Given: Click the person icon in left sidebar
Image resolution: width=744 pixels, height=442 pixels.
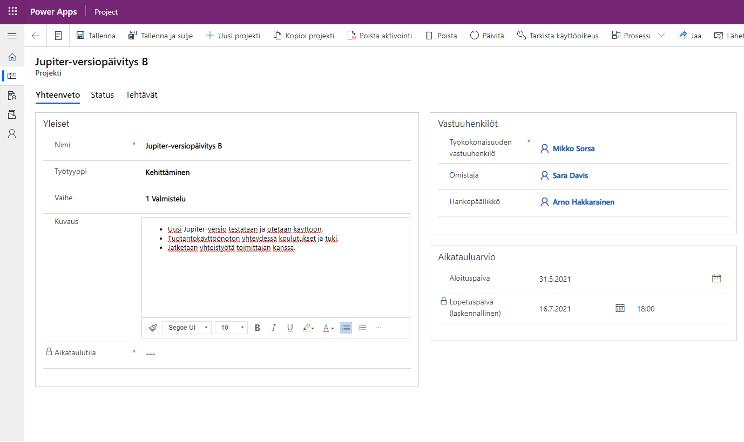Looking at the screenshot, I should tap(12, 133).
